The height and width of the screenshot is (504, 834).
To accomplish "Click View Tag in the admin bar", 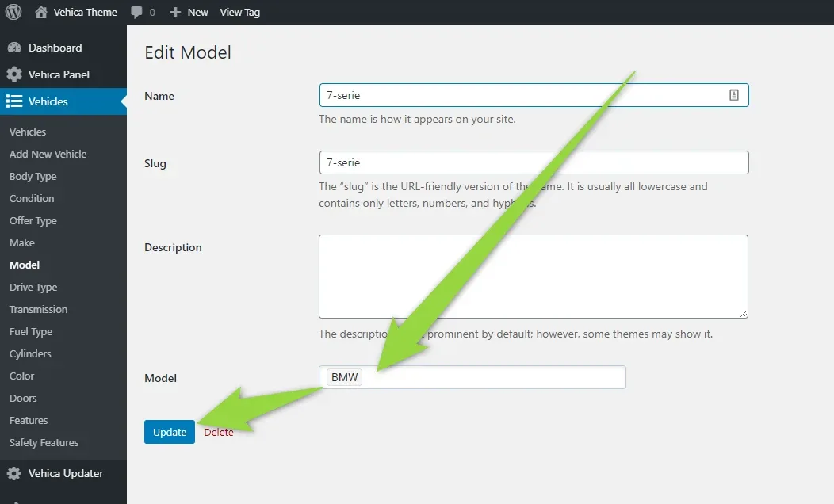I will 240,12.
